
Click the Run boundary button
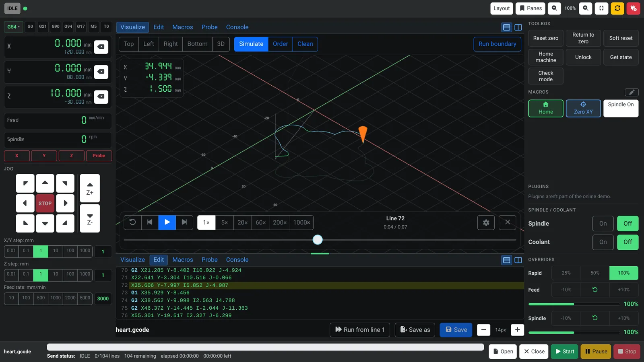click(x=497, y=44)
